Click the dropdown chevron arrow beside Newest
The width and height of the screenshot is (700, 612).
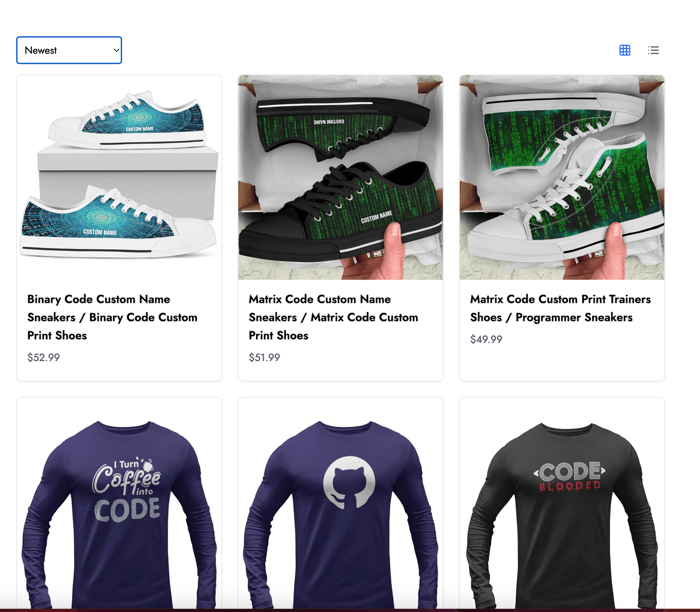click(x=116, y=50)
